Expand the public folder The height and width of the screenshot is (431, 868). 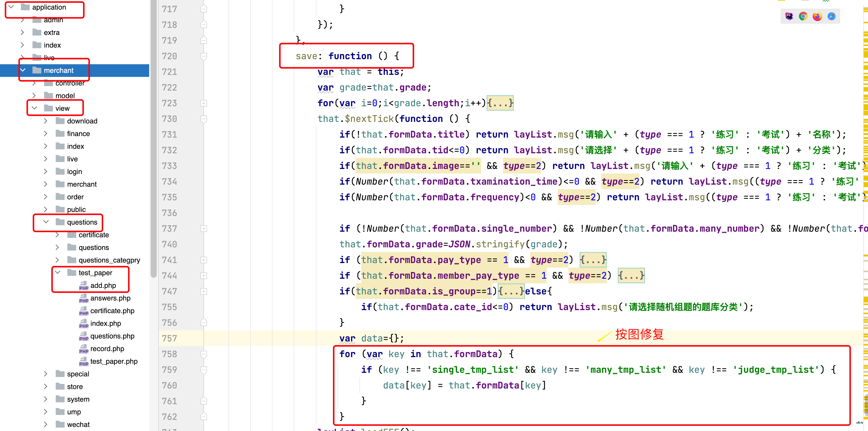point(46,209)
